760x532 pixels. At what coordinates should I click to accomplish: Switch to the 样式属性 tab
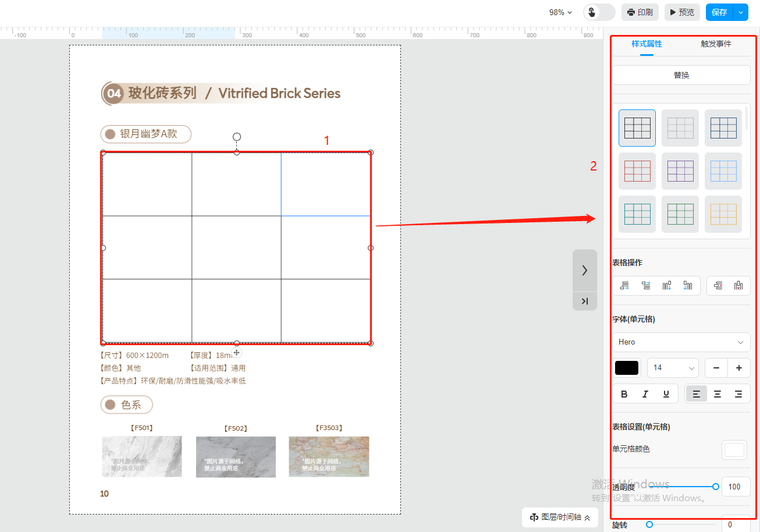(x=647, y=44)
